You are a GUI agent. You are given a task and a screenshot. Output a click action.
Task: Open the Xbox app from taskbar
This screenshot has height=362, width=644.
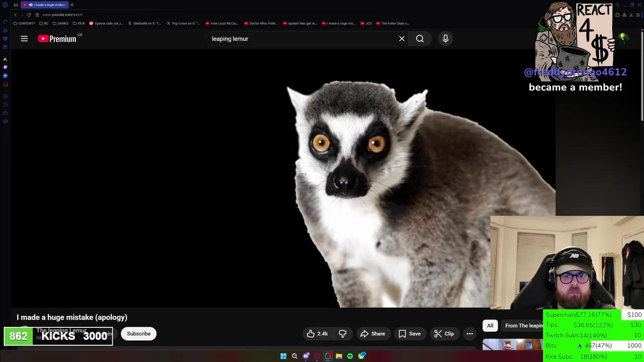point(361,356)
